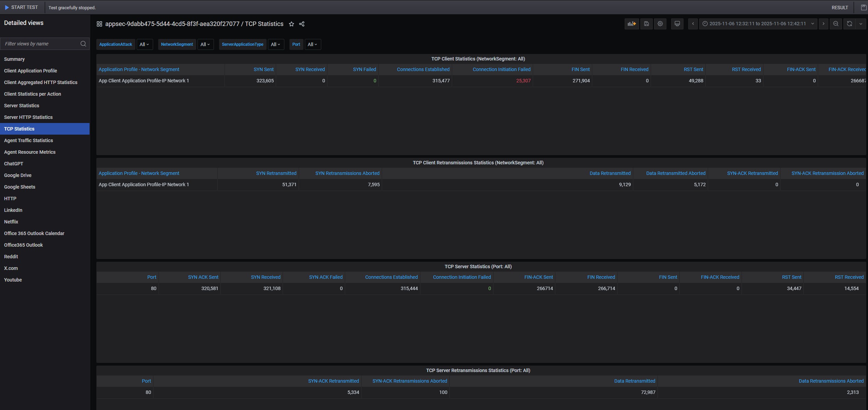Viewport: 868px width, 410px height.
Task: Cycle view mode monitor icon
Action: (x=677, y=24)
